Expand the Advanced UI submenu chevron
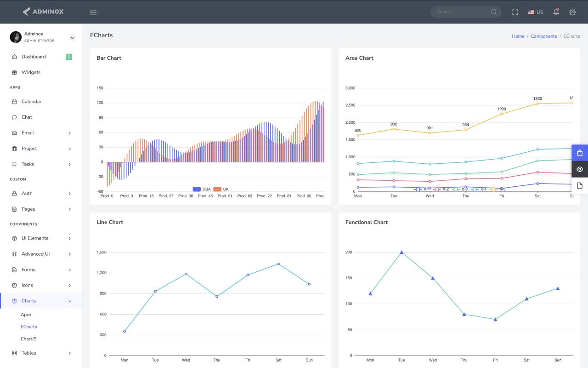The height and width of the screenshot is (368, 588). 70,254
